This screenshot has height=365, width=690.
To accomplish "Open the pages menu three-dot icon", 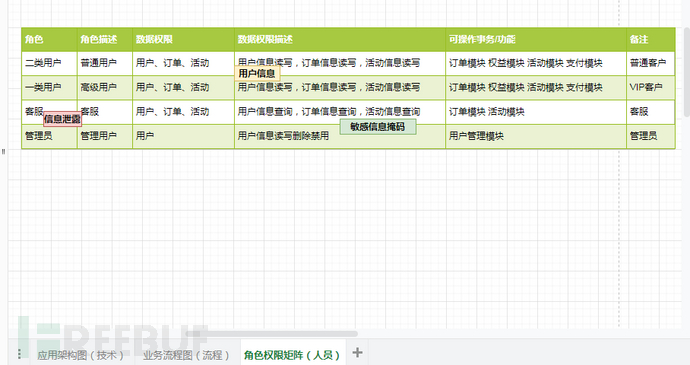I will coord(19,354).
